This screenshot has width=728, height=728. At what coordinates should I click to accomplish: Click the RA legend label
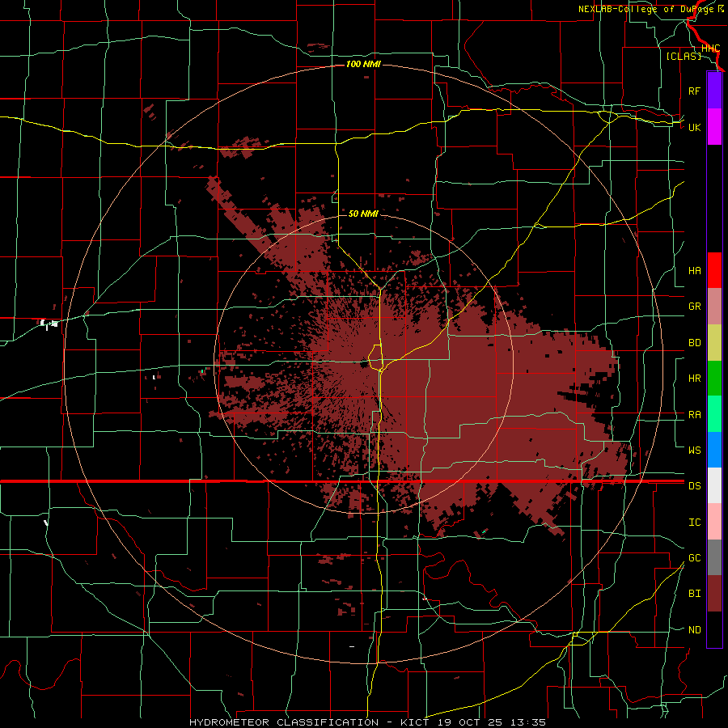pyautogui.click(x=694, y=415)
